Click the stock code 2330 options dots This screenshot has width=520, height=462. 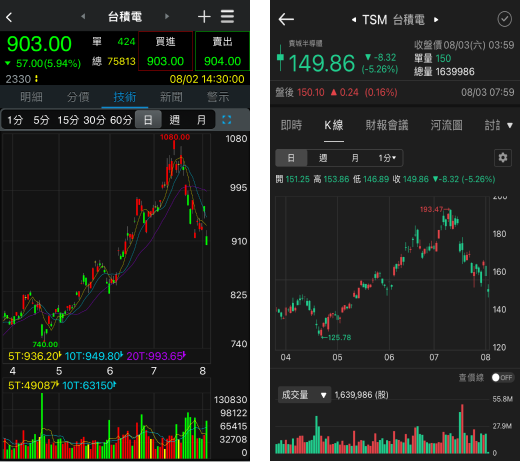(36, 79)
